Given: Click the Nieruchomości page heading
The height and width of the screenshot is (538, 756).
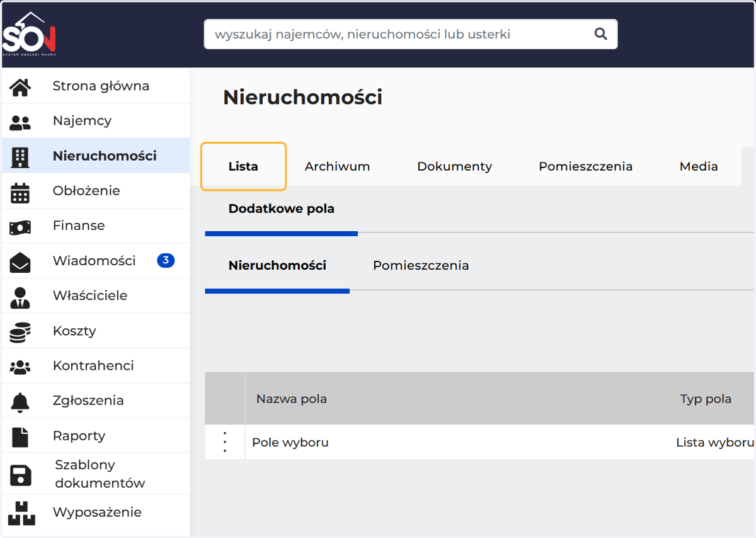Looking at the screenshot, I should pyautogui.click(x=302, y=98).
